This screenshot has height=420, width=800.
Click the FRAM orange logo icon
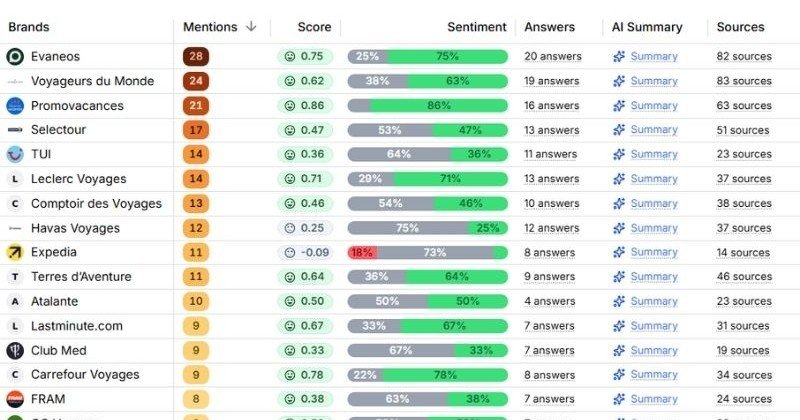[x=15, y=399]
